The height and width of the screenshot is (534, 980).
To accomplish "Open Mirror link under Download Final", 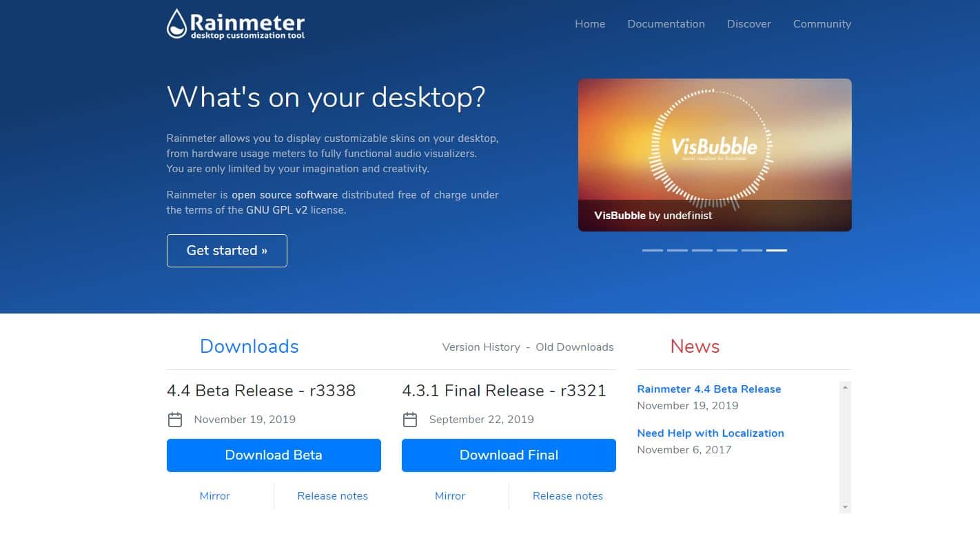I will 450,495.
